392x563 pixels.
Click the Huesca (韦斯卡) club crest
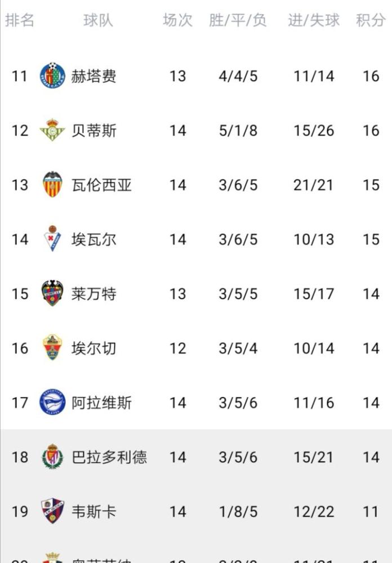tap(52, 511)
